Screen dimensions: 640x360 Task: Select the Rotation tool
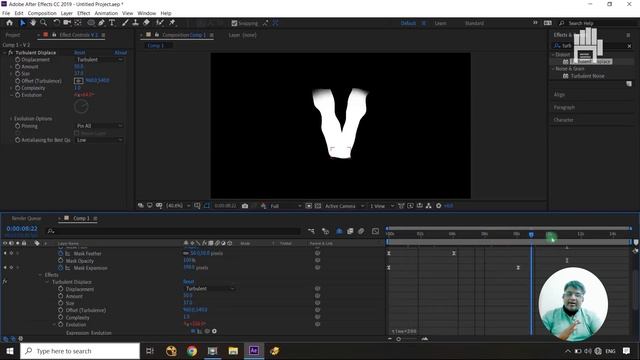coord(56,23)
